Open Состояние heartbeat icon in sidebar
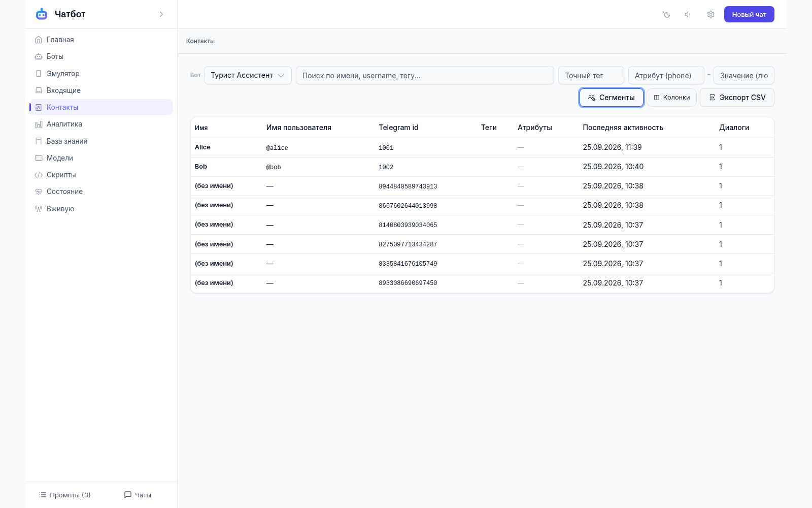This screenshot has width=812, height=508. tap(39, 192)
